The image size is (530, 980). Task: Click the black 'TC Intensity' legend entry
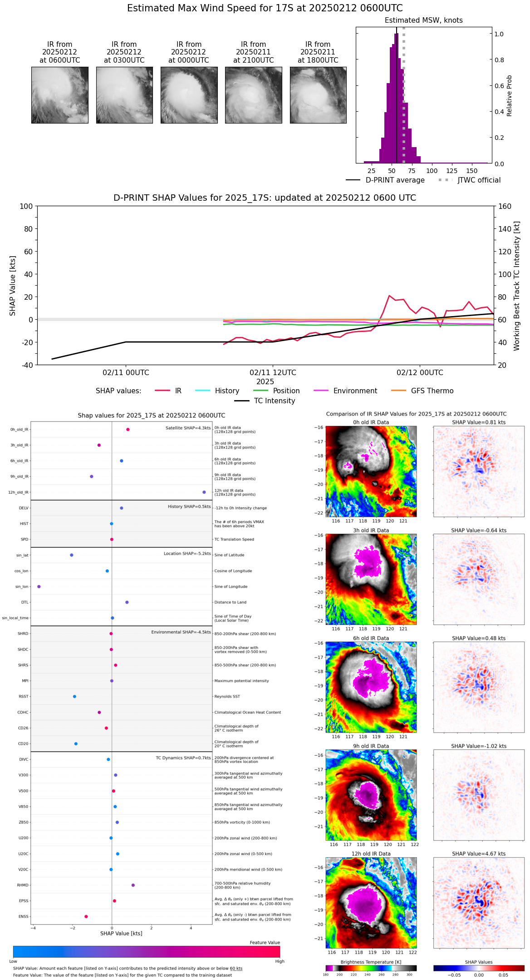point(265,401)
